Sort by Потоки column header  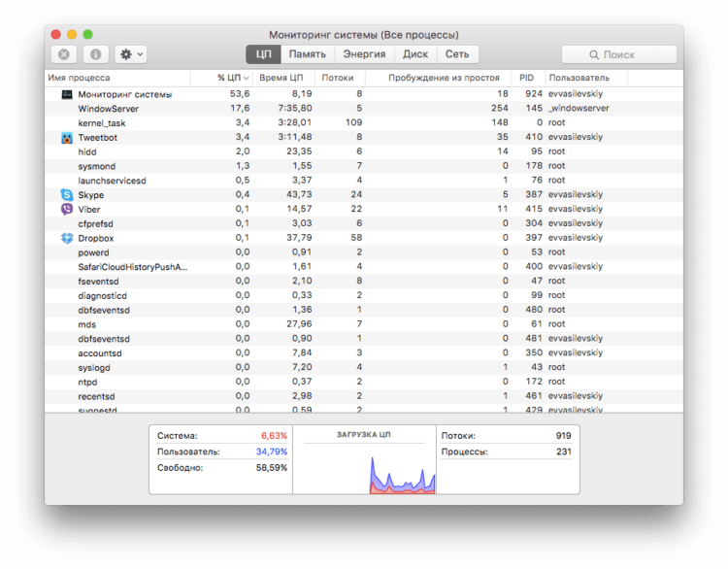338,78
